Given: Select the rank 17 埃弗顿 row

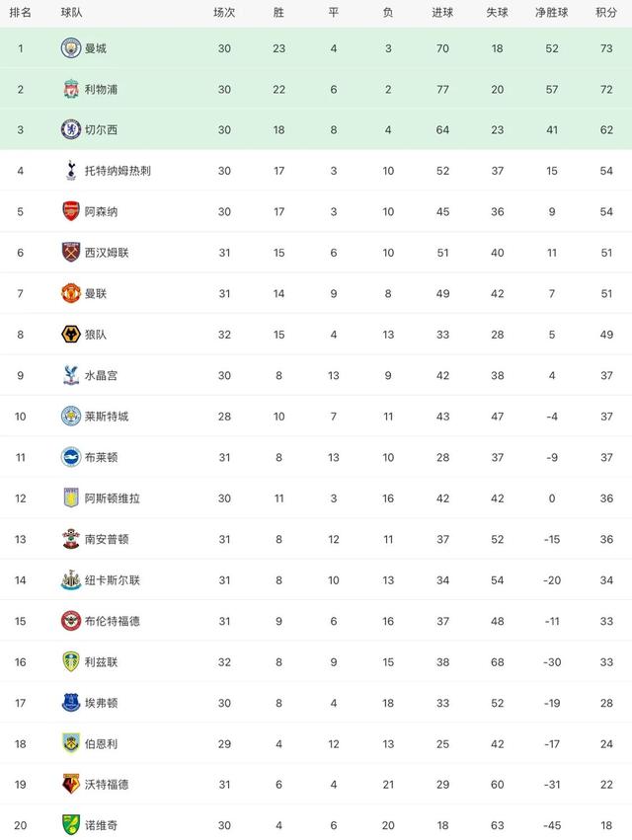Looking at the screenshot, I should click(316, 703).
